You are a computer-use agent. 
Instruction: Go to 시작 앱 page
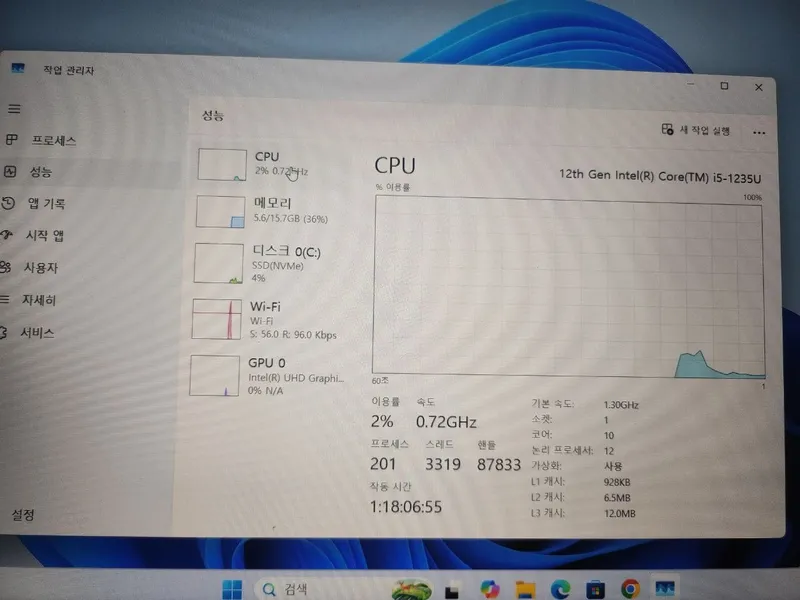46,235
